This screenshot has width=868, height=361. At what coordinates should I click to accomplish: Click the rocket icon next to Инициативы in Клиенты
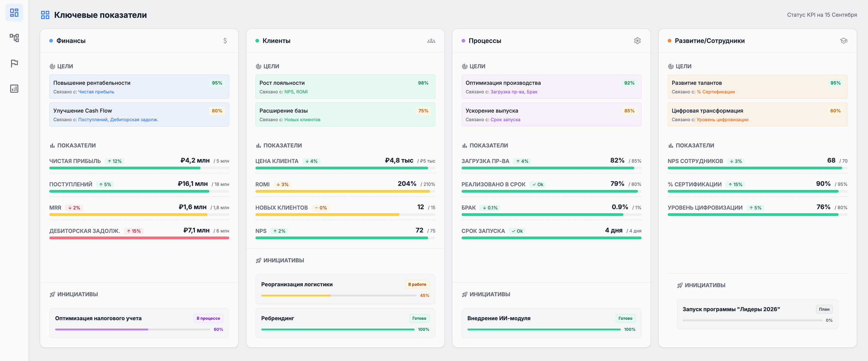pyautogui.click(x=259, y=261)
